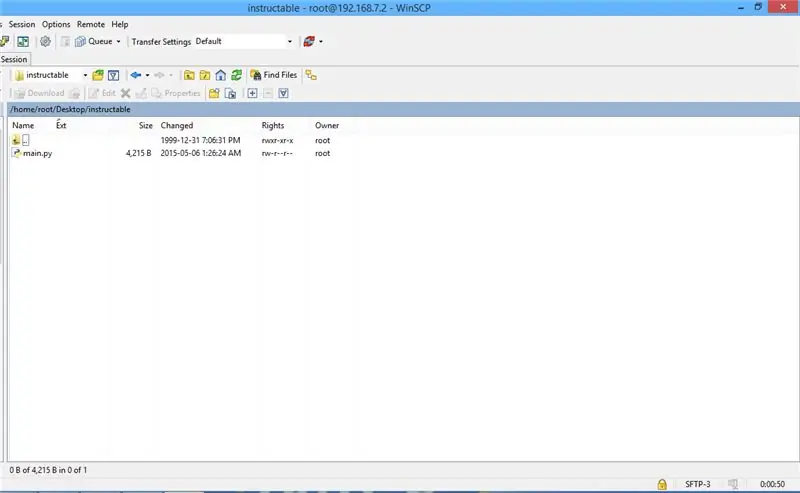Go to the root directory icon
Screen dimensions: 800x493
[205, 76]
